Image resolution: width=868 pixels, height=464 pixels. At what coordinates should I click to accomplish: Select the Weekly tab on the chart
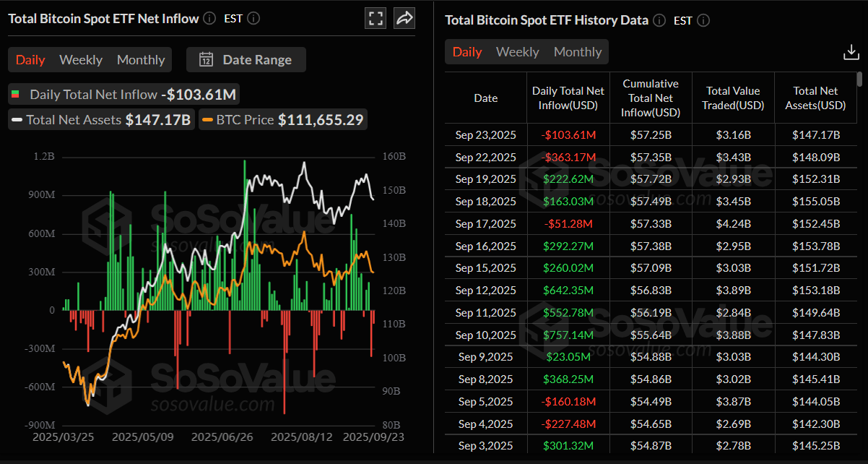coord(80,60)
